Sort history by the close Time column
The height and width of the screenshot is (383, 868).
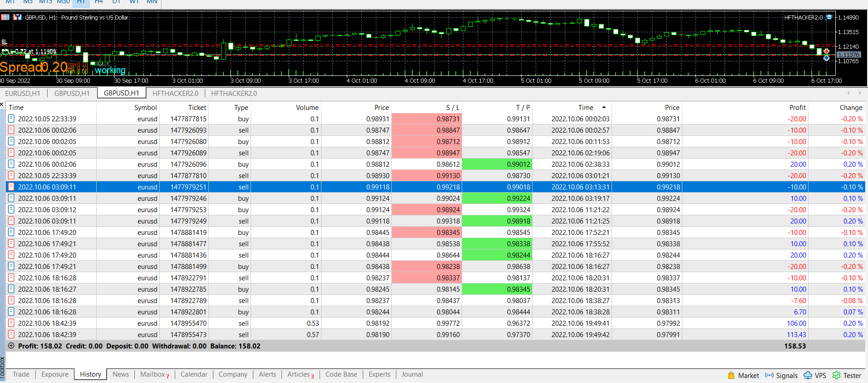586,108
